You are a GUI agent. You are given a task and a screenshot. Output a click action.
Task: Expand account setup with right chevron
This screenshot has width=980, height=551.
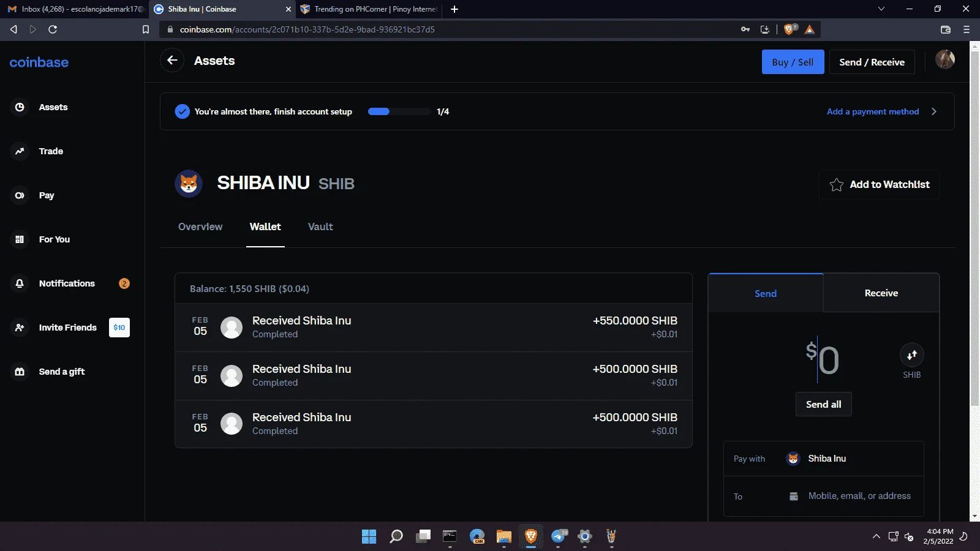[x=934, y=111]
